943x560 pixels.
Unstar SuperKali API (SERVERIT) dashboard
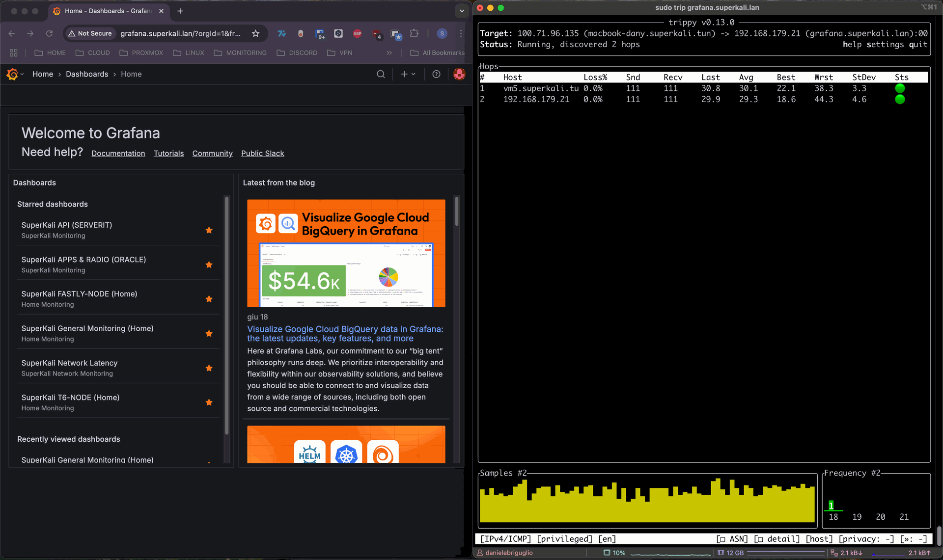click(x=209, y=230)
